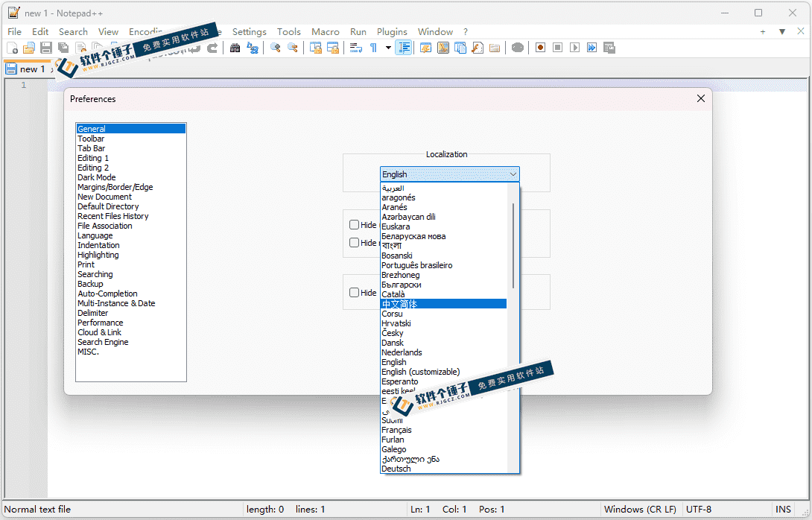
Task: Open the triangle document list dropdown top-right
Action: point(782,31)
